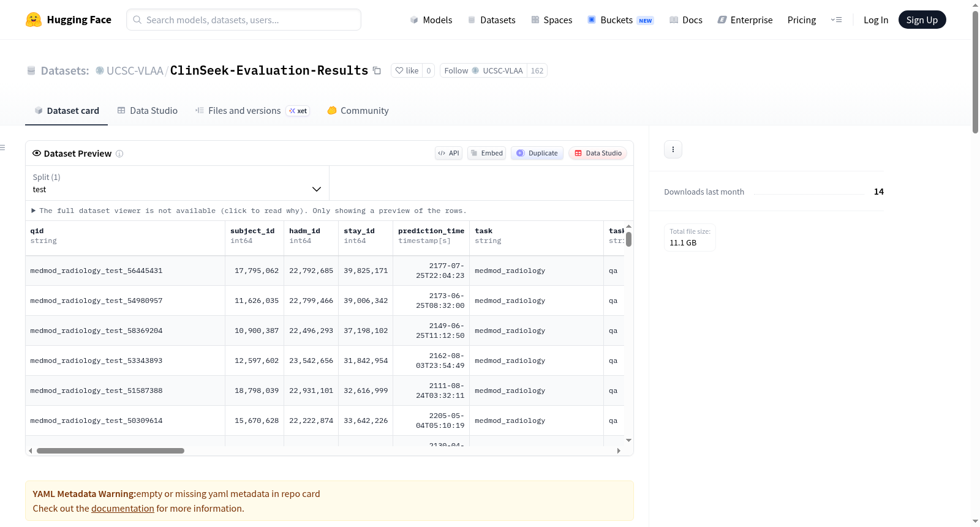
Task: Expand the extra navigation menu icon
Action: pyautogui.click(x=836, y=20)
